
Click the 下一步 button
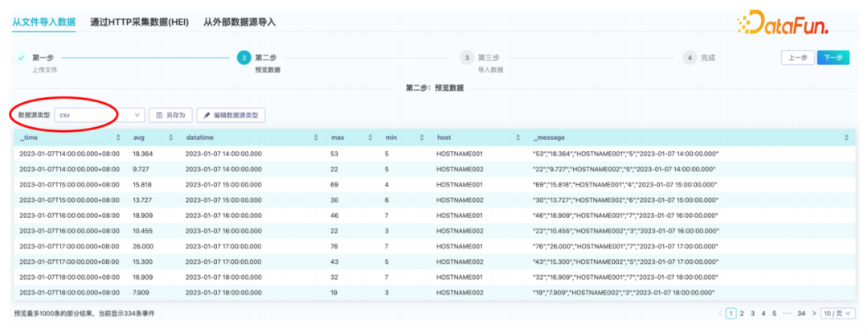point(833,58)
